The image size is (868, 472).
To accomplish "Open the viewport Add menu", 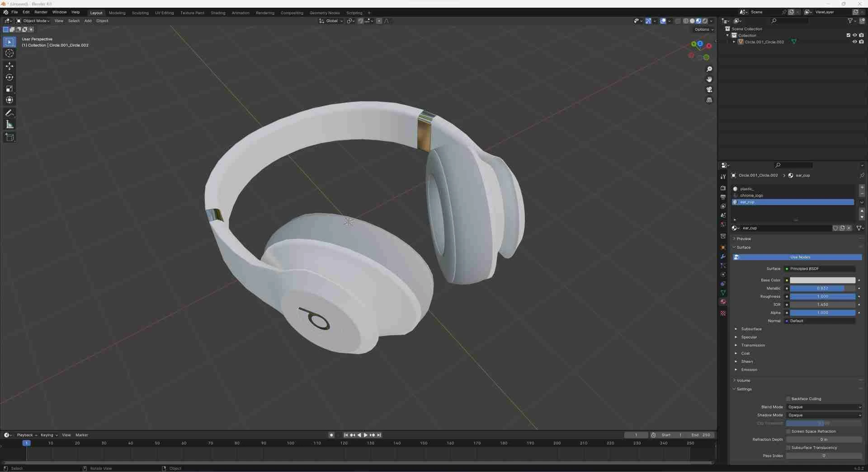I will coord(88,21).
